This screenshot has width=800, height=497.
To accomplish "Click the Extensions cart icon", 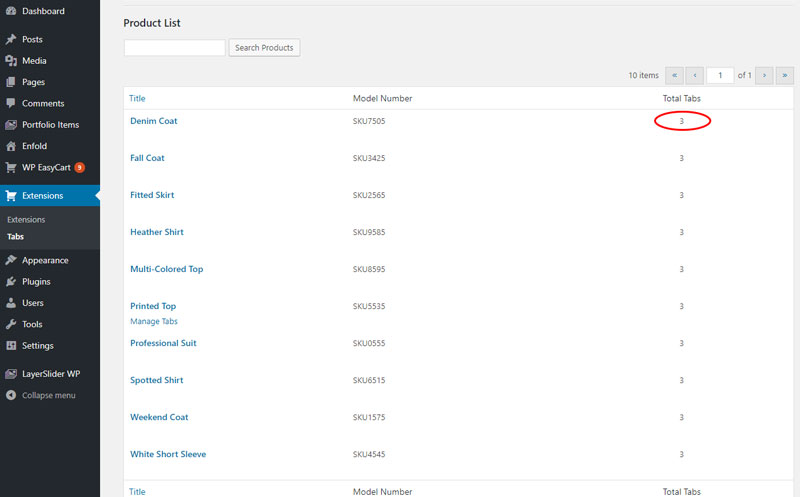I will [11, 195].
